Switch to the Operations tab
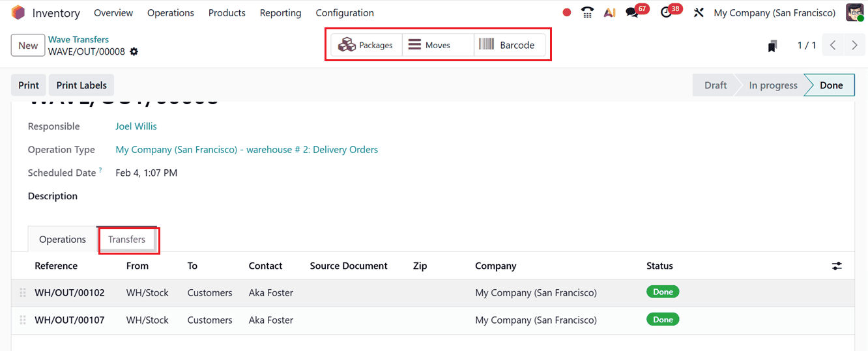This screenshot has height=351, width=868. (x=63, y=240)
